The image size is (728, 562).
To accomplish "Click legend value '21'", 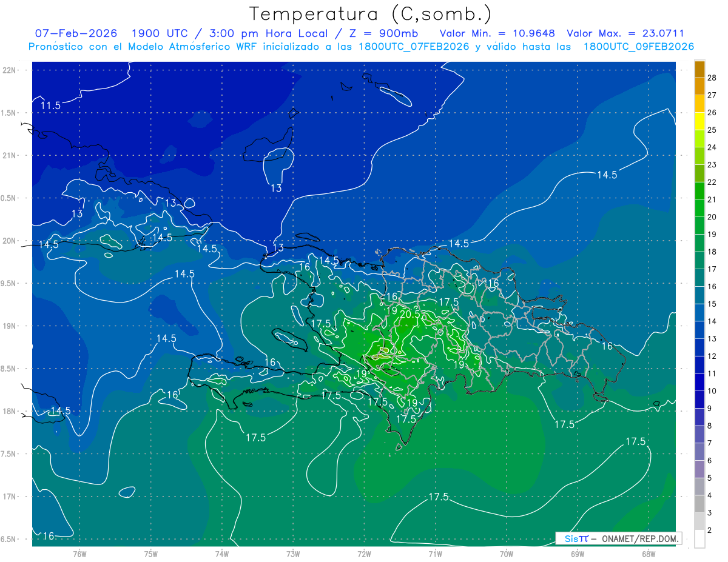I will (x=712, y=199).
